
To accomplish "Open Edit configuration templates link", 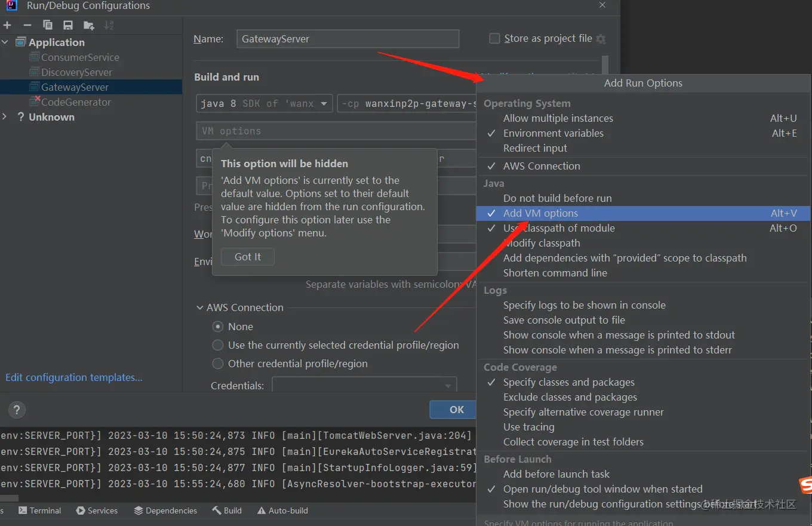I will point(74,377).
